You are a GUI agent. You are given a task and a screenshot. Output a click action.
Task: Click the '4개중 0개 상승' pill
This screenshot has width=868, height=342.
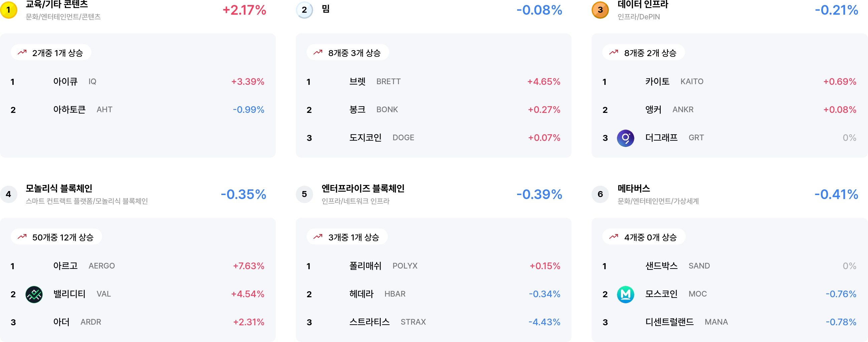point(644,237)
